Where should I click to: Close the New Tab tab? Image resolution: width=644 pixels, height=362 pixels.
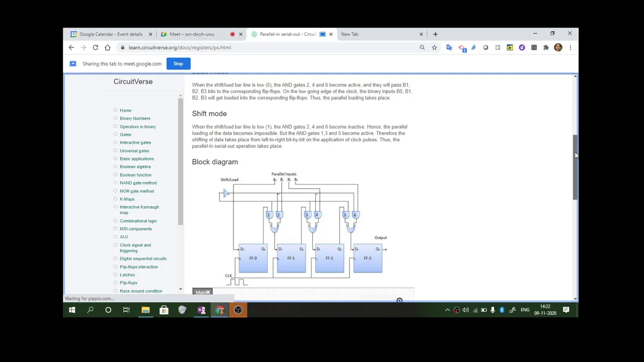click(x=421, y=34)
